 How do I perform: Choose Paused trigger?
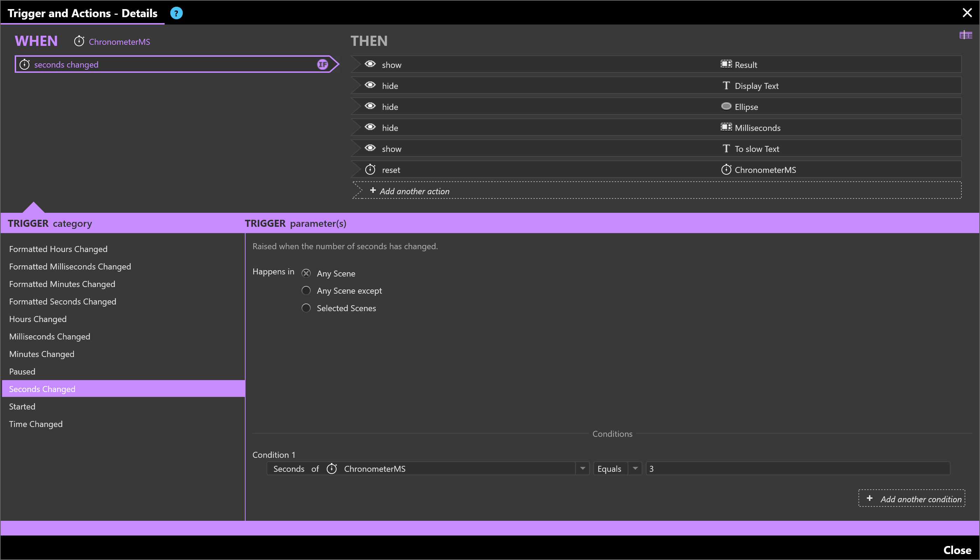pyautogui.click(x=22, y=372)
